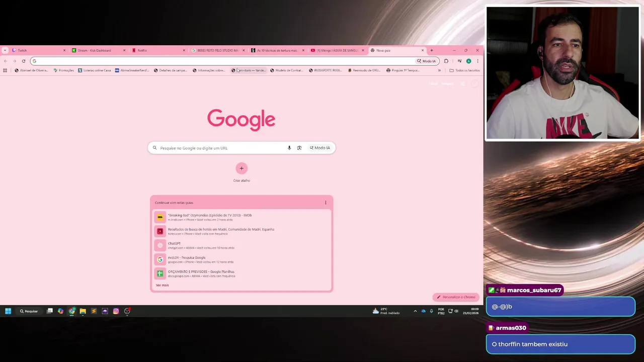Screen dimensions: 644x362
Task: Open the Reemissão de GRU bookmark
Action: 364,70
